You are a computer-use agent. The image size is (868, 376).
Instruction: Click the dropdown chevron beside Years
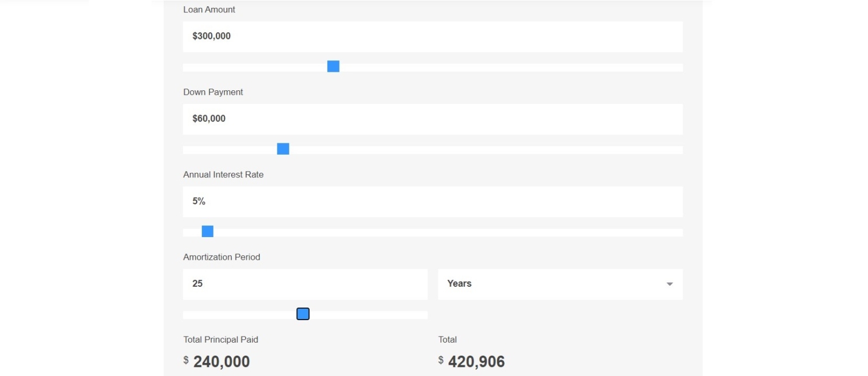tap(670, 285)
